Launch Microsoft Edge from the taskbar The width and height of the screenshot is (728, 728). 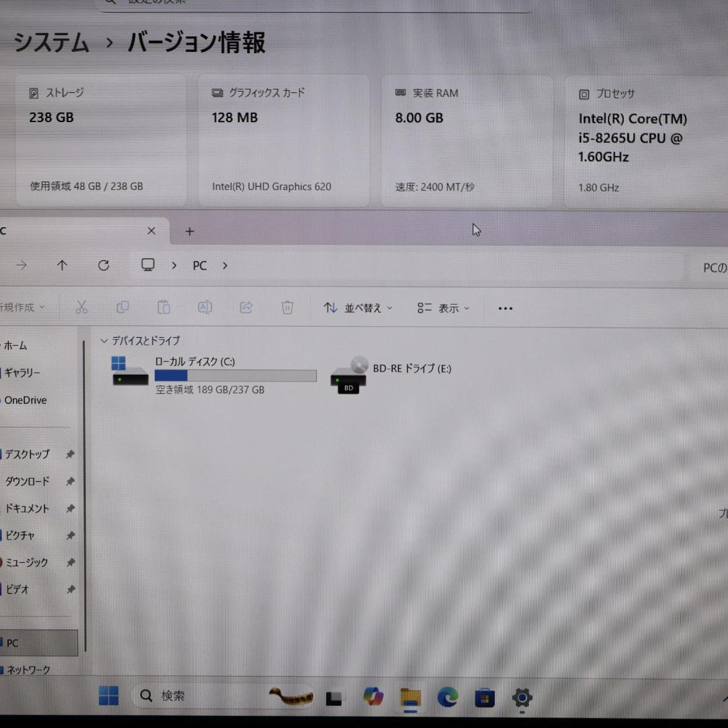tap(447, 696)
